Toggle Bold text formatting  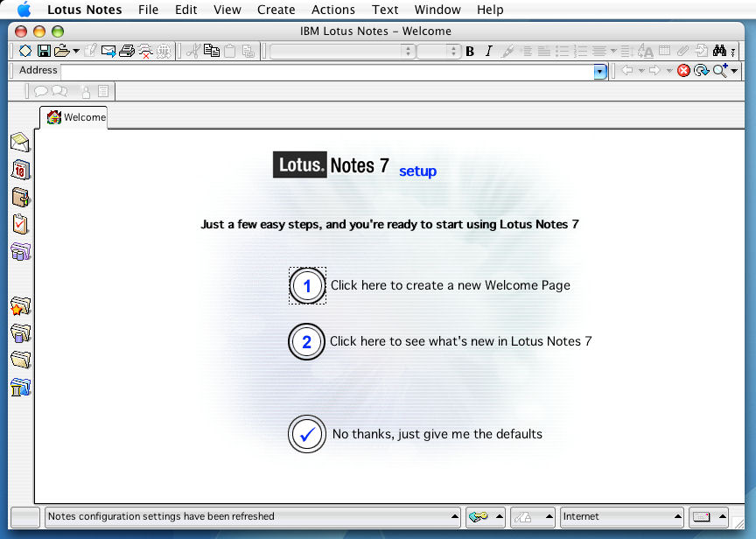point(470,51)
